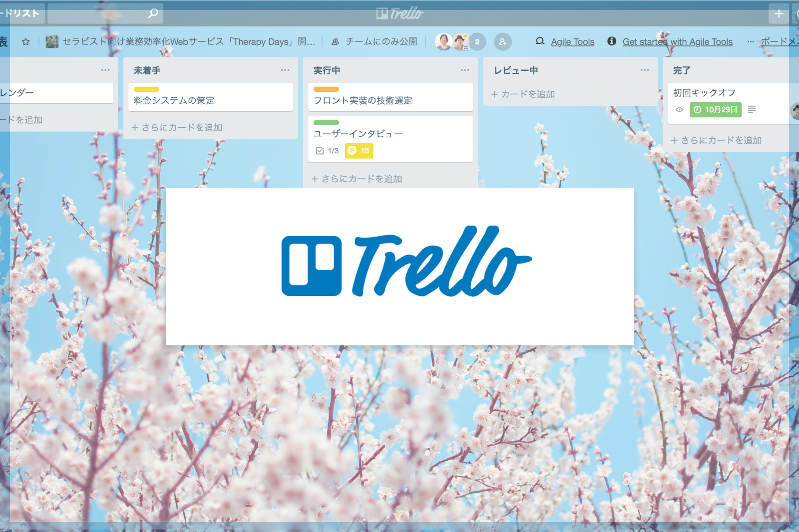The width and height of the screenshot is (799, 532).
Task: Click the bell icon beside Agile Tools
Action: point(540,41)
